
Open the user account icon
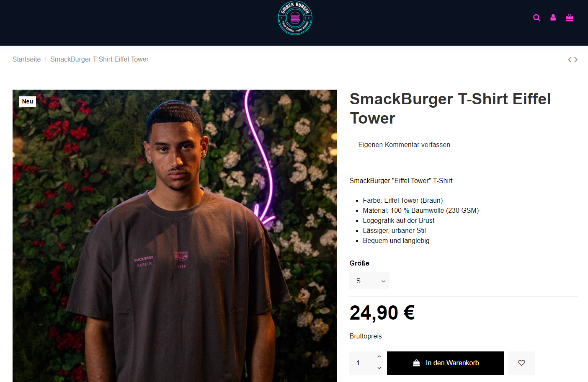(x=553, y=18)
